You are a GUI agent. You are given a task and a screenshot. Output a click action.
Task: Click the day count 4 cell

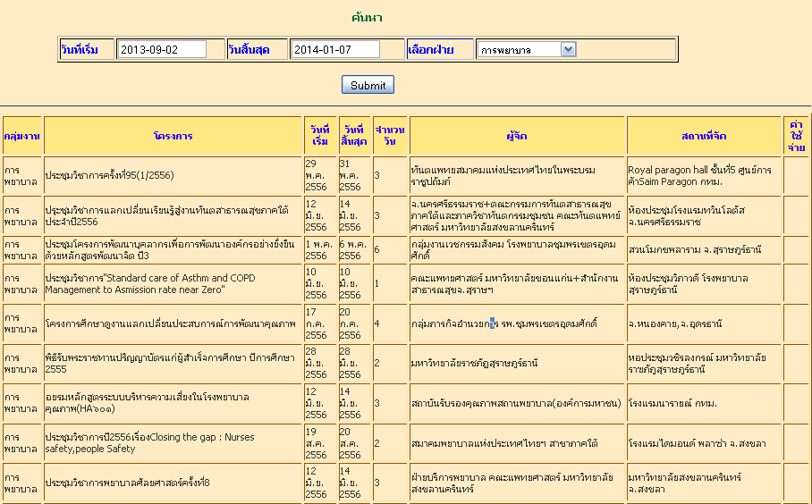390,323
